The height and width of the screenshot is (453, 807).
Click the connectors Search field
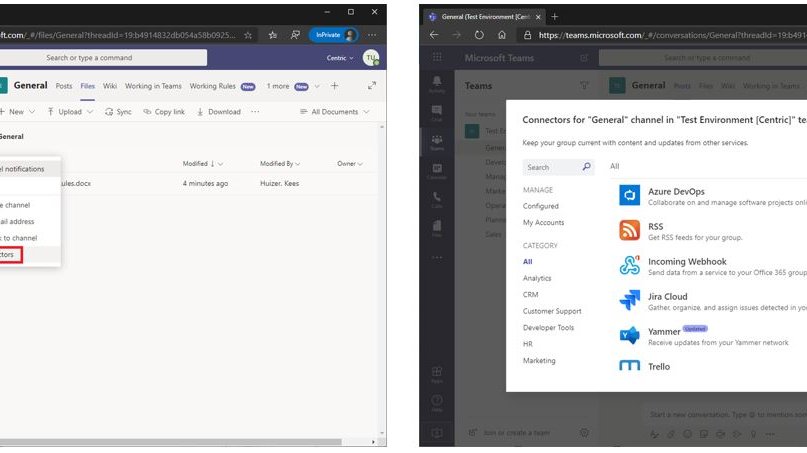558,167
